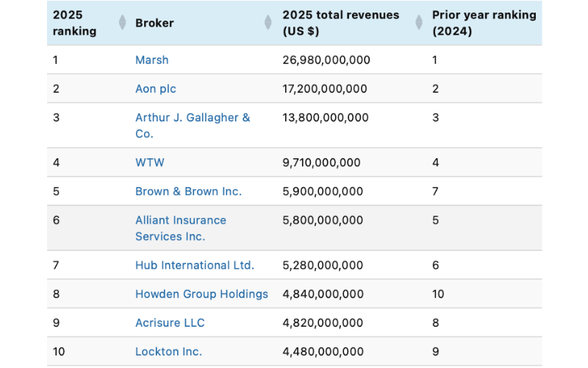The image size is (588, 368).
Task: Click prior year ranking 7 in Brown & Brown row
Action: pyautogui.click(x=435, y=191)
